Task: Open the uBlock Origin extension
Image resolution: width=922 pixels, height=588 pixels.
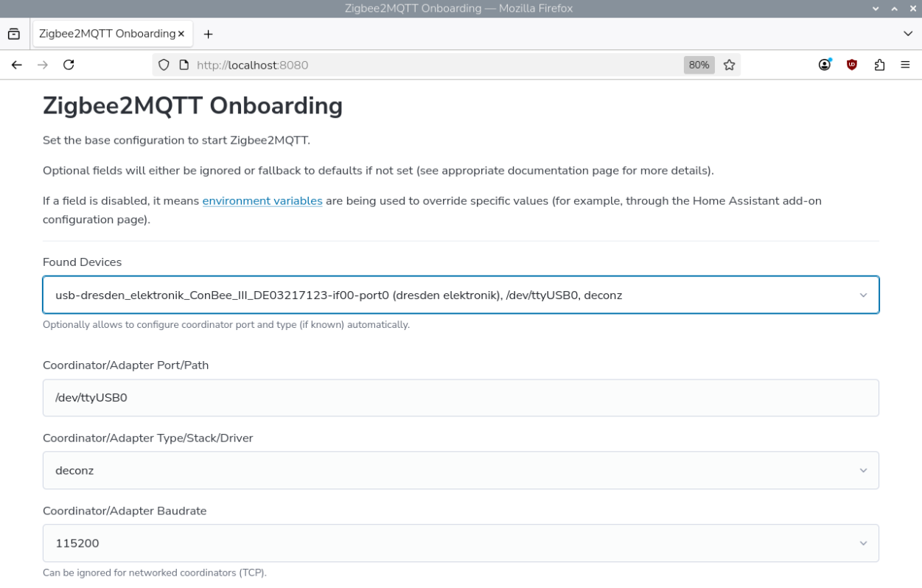Action: 851,64
